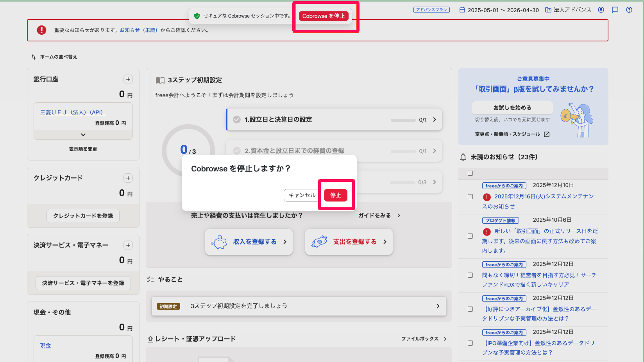Click the Cobrowse を停止 button at top
Image resolution: width=644 pixels, height=362 pixels.
tap(324, 16)
